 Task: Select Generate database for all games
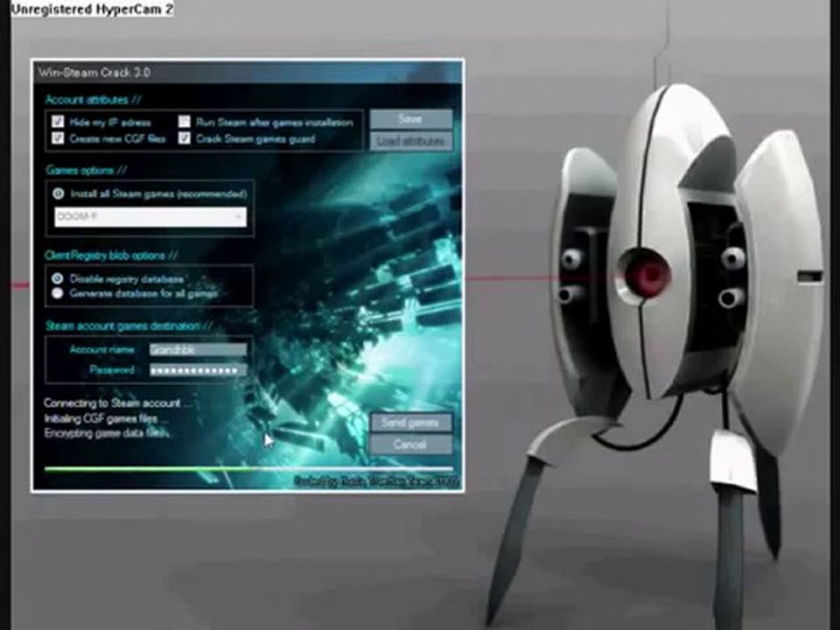58,293
